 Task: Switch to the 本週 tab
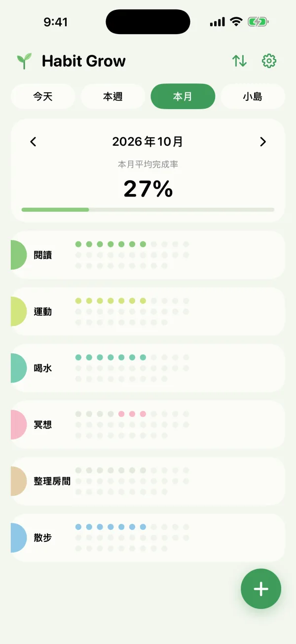pyautogui.click(x=113, y=96)
